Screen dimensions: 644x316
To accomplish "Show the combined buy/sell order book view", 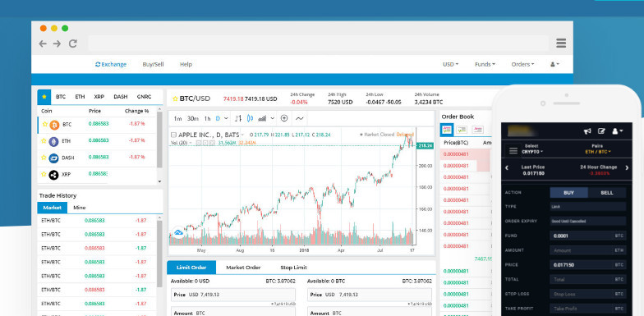I will (447, 130).
